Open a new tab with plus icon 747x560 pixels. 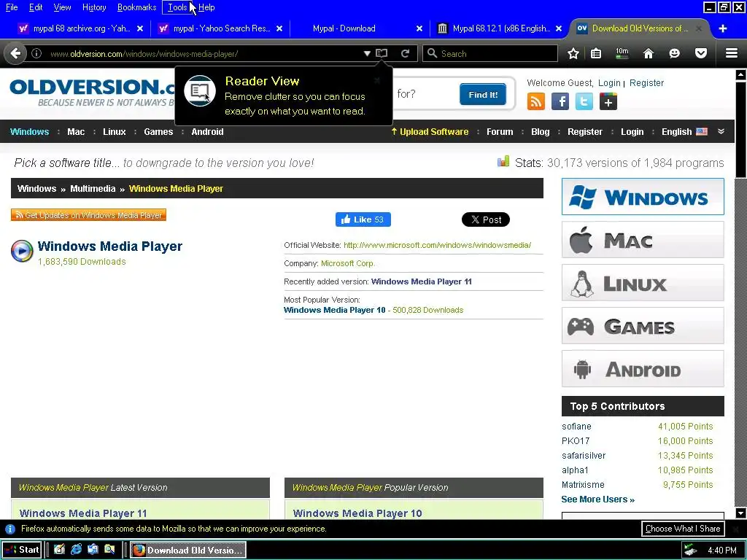click(723, 28)
